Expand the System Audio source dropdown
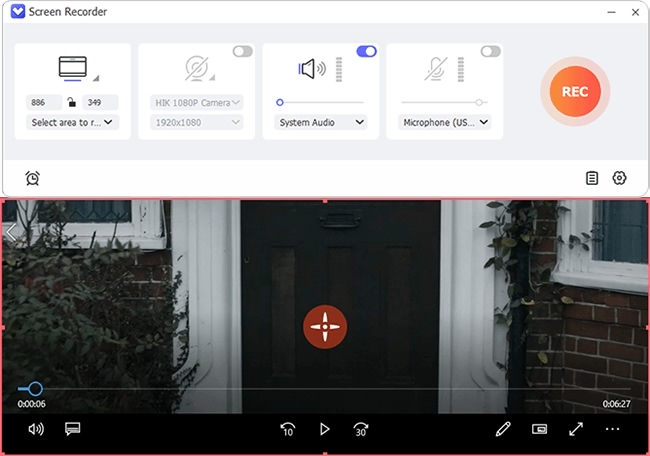This screenshot has height=456, width=650. click(x=321, y=122)
